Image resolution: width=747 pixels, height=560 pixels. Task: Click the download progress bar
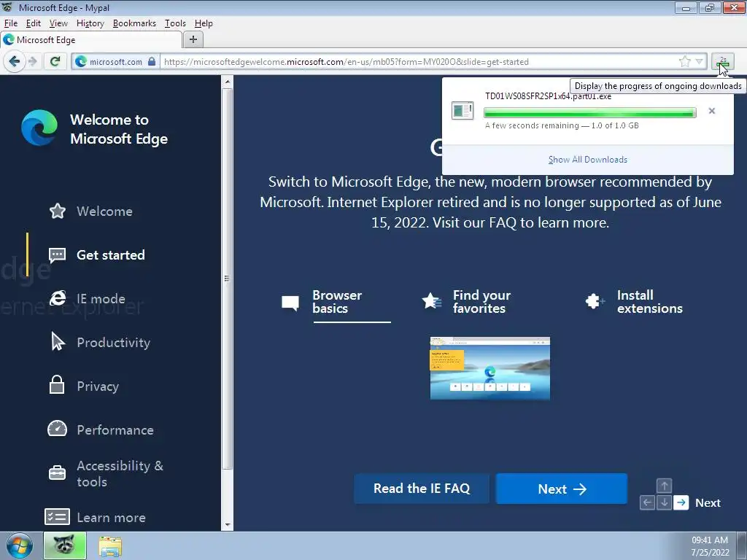(589, 112)
